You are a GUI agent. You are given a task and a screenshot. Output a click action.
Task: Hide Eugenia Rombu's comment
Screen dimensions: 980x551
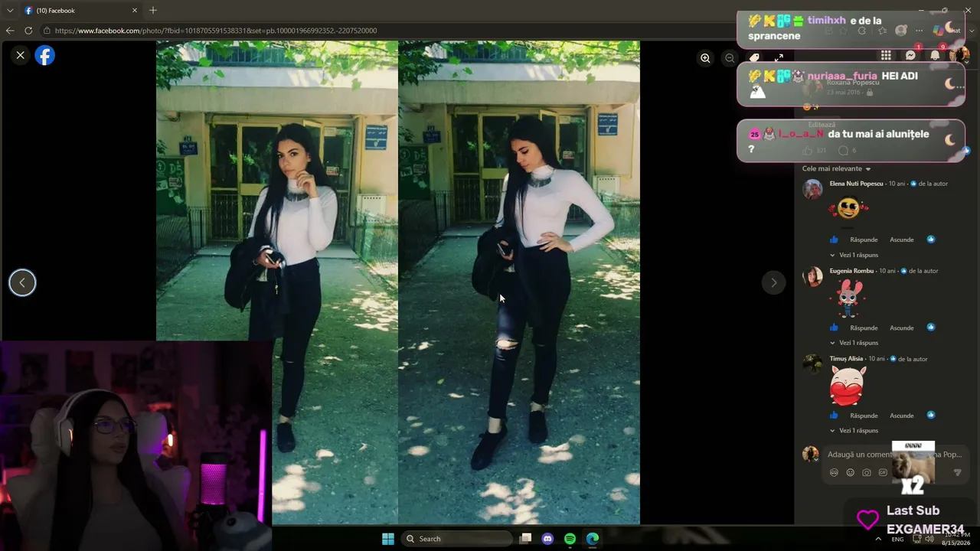click(901, 328)
